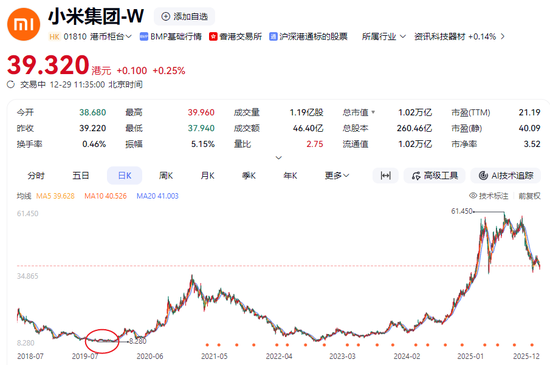Expand more quote details chevron below table

279,158
